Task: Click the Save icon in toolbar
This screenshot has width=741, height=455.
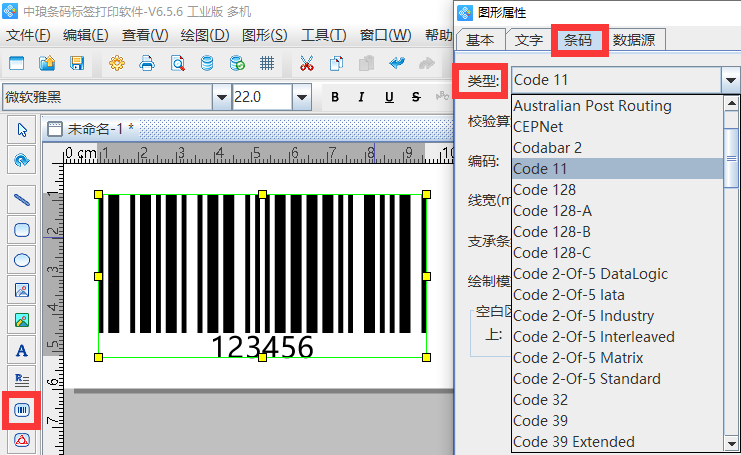Action: [x=76, y=63]
